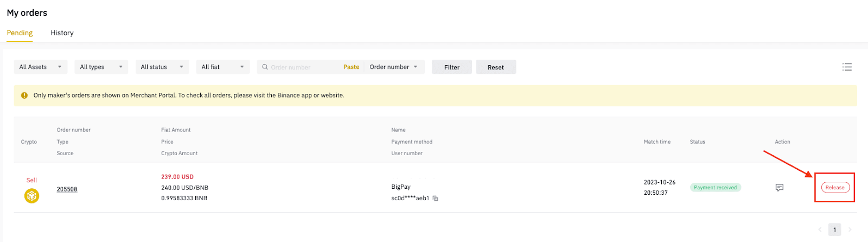The width and height of the screenshot is (868, 242).
Task: Click the Action column header
Action: pos(782,142)
